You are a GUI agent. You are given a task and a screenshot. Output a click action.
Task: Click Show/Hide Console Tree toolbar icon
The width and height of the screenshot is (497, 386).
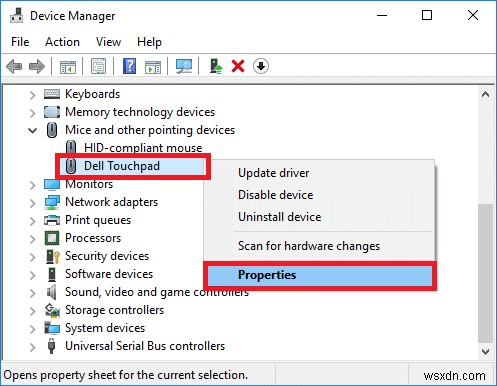(68, 66)
